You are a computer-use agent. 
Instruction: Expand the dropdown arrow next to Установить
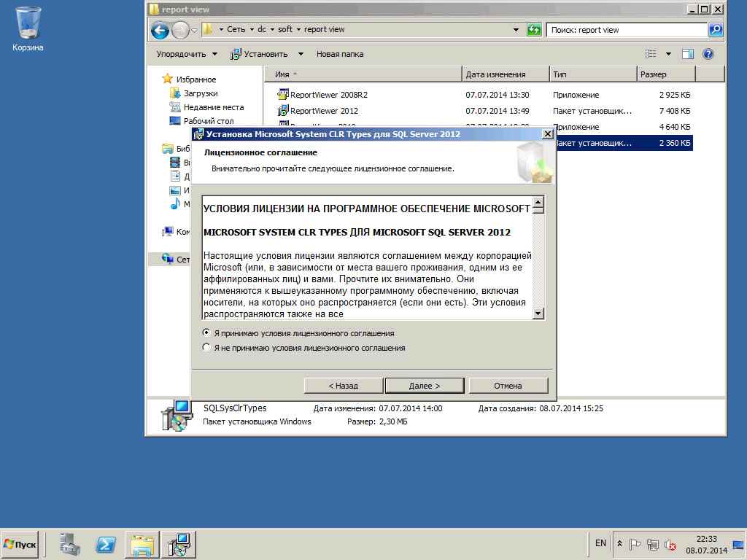pyautogui.click(x=301, y=54)
